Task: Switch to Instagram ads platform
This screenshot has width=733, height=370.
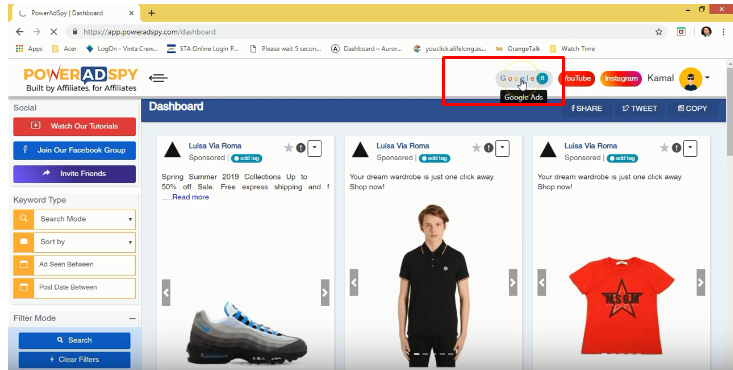Action: tap(621, 79)
